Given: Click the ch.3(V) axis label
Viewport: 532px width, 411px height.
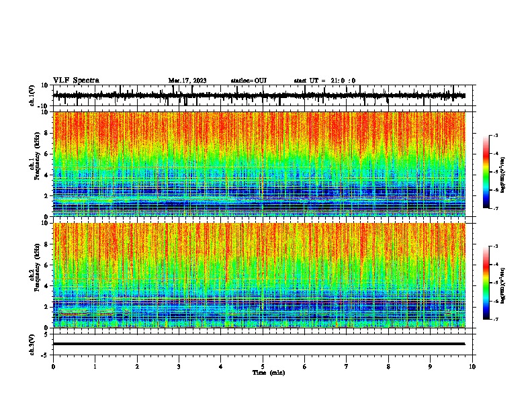Looking at the screenshot, I should pos(32,345).
